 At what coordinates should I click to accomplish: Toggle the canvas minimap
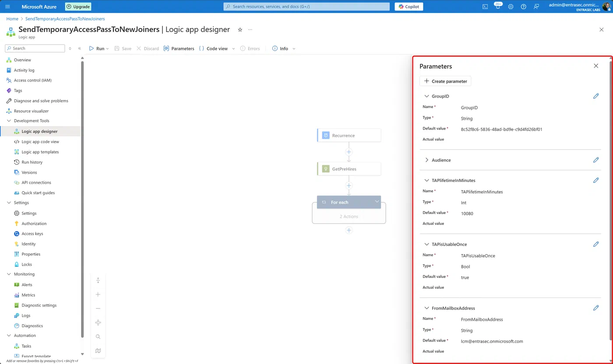click(98, 350)
